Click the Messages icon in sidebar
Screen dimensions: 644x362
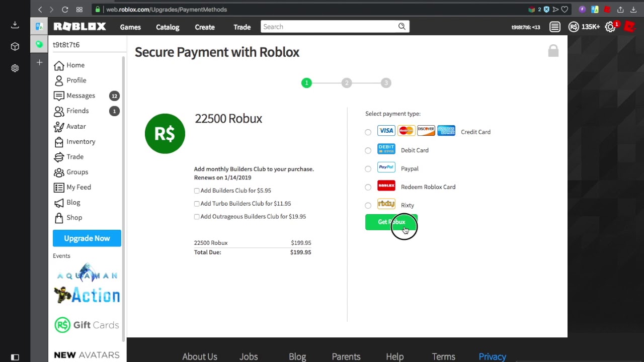59,96
